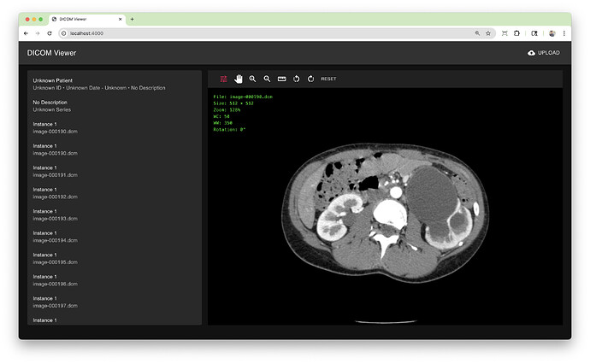The height and width of the screenshot is (364, 590).
Task: Open image-000195.dcm instance
Action: (115, 258)
